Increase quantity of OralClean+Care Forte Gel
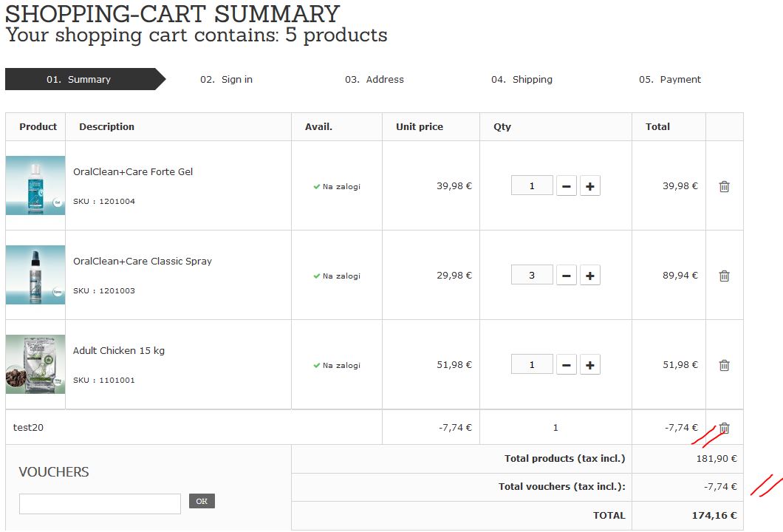Viewport: 783px width, 532px height. pyautogui.click(x=589, y=187)
